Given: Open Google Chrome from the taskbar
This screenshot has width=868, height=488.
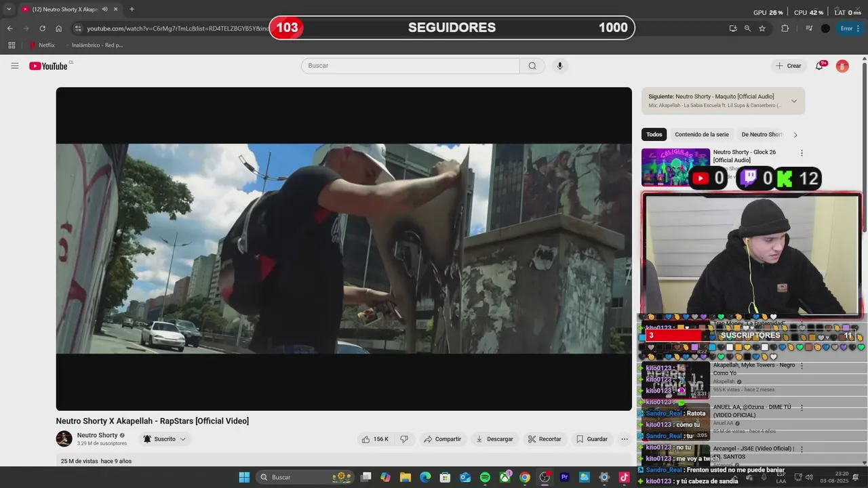Looking at the screenshot, I should coord(524,477).
